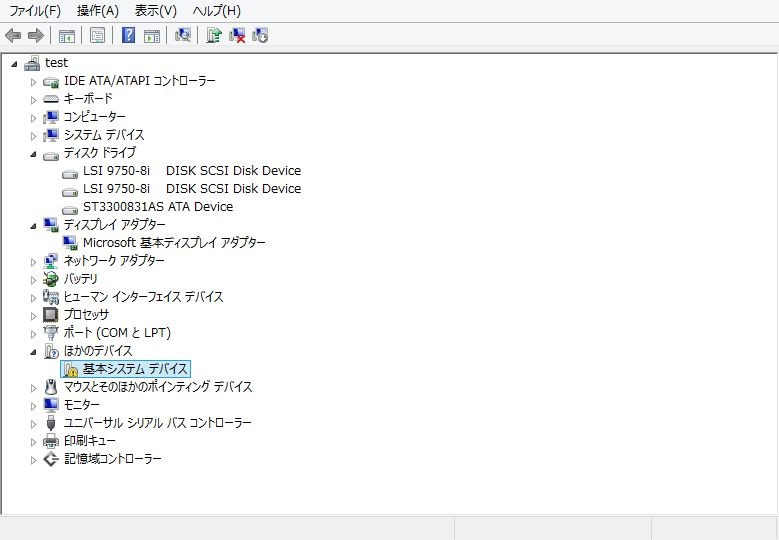
Task: Click the storage controller icon beside 記憶域コントローラー
Action: (51, 459)
